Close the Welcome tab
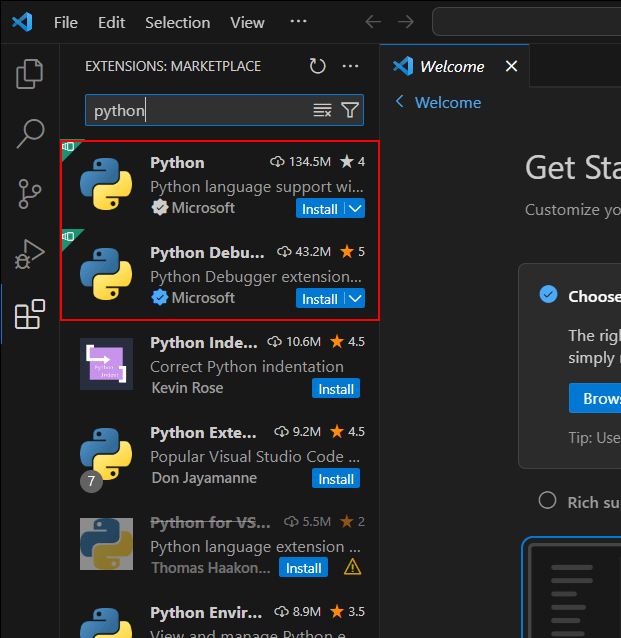The height and width of the screenshot is (638, 621). [x=511, y=66]
